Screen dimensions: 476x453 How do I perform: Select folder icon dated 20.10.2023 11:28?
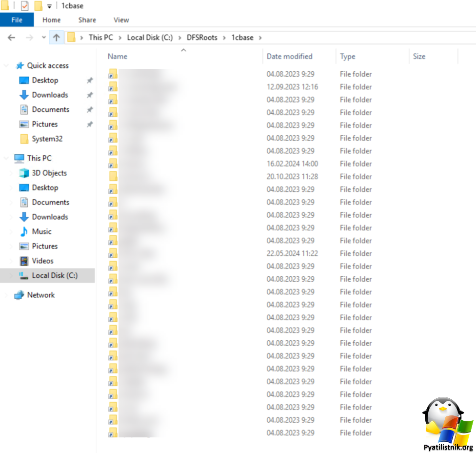113,177
